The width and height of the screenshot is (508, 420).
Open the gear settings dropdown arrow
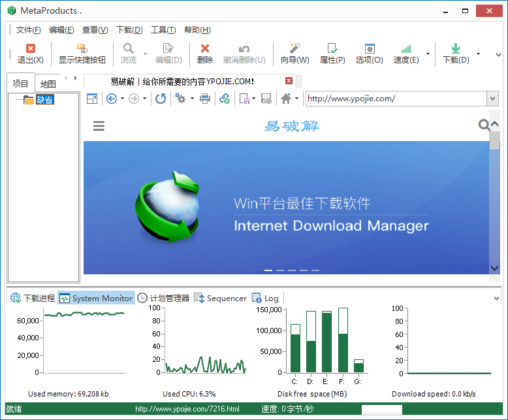(x=192, y=99)
